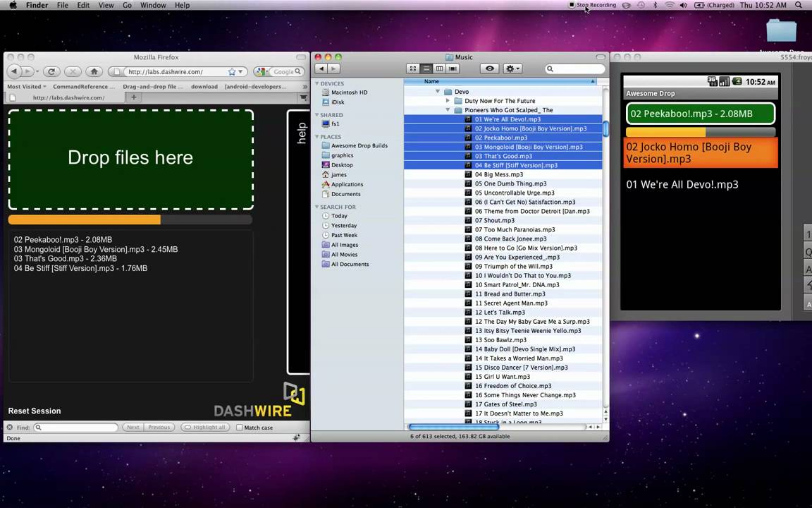Image resolution: width=812 pixels, height=508 pixels.
Task: Open the Window menu
Action: click(153, 5)
